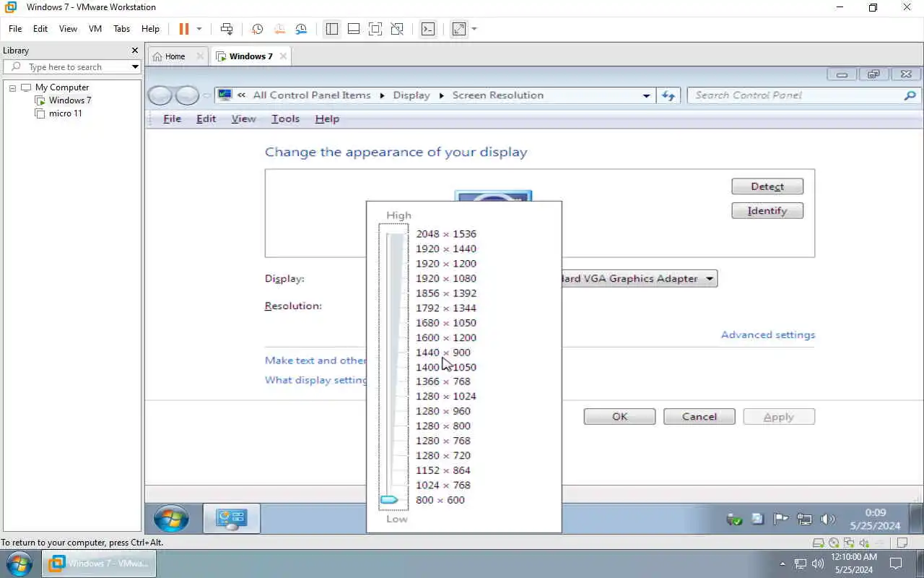Screen dimensions: 924x578
Task: Click VMware CD/DVD status icon
Action: [834, 543]
